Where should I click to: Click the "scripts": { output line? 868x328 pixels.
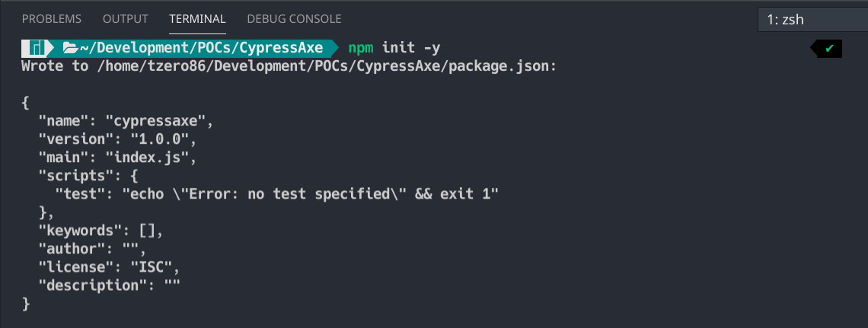tap(88, 176)
